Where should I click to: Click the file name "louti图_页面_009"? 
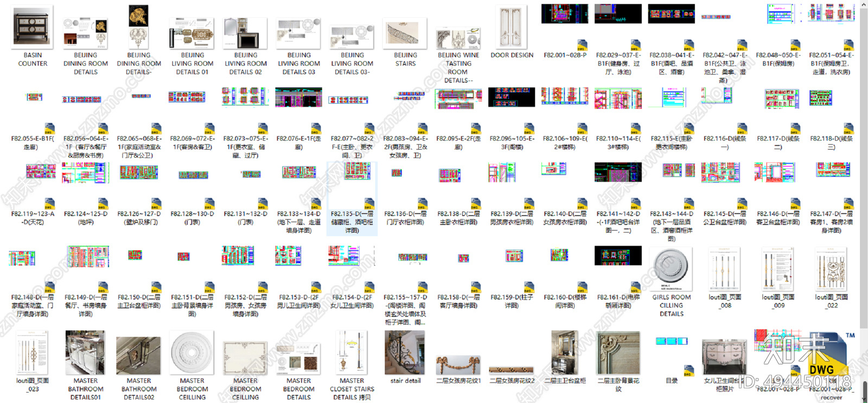778,301
